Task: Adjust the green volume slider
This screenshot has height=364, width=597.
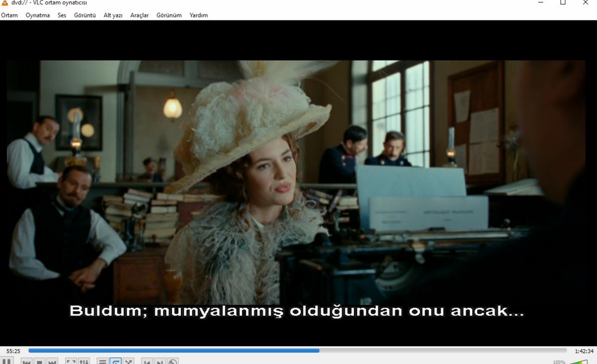Action: [579, 362]
